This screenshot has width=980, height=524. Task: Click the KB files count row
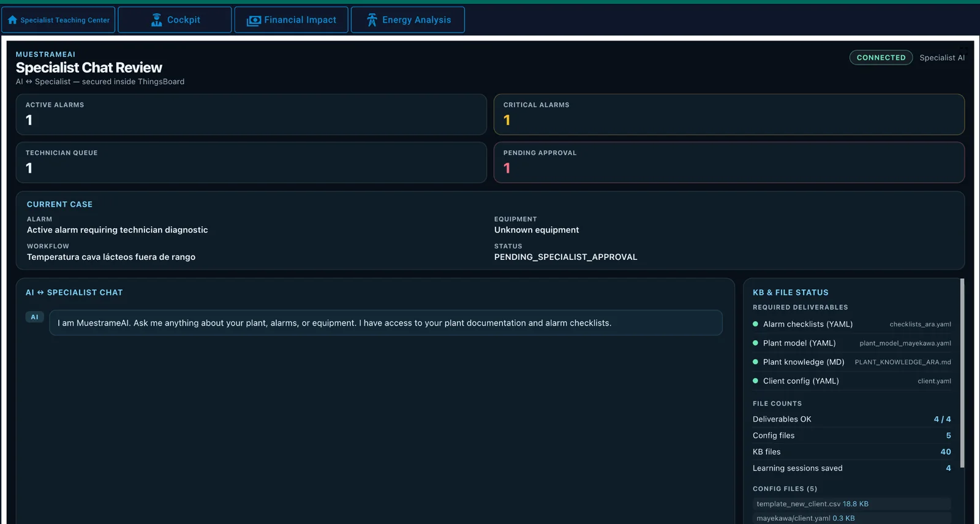(851, 452)
